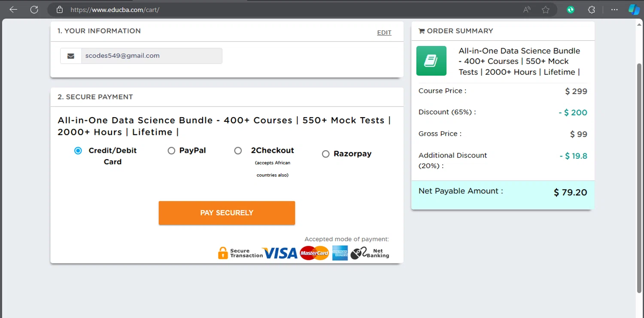Click the 'Discount (65%) :' label
Screen dimensions: 644x318
[447, 112]
